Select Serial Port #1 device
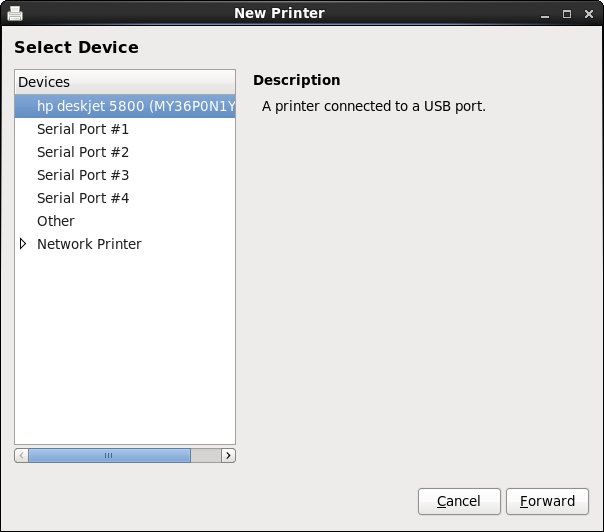This screenshot has width=604, height=532. [x=83, y=129]
